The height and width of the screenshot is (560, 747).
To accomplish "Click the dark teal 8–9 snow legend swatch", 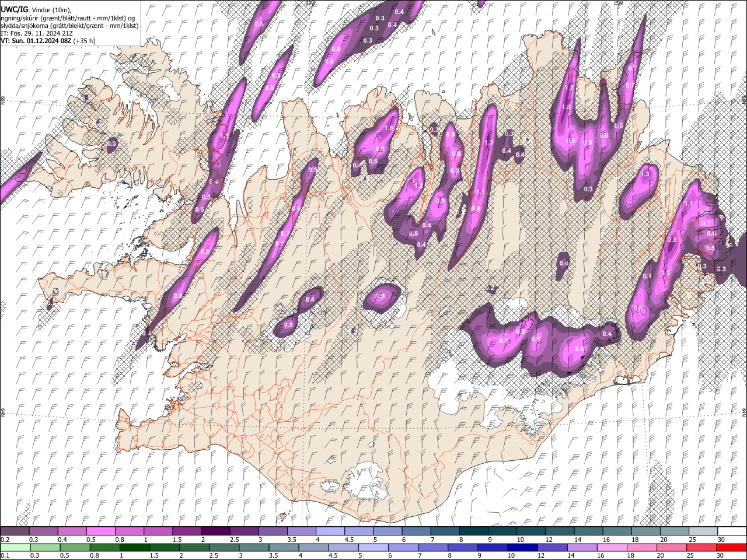I will [x=473, y=531].
